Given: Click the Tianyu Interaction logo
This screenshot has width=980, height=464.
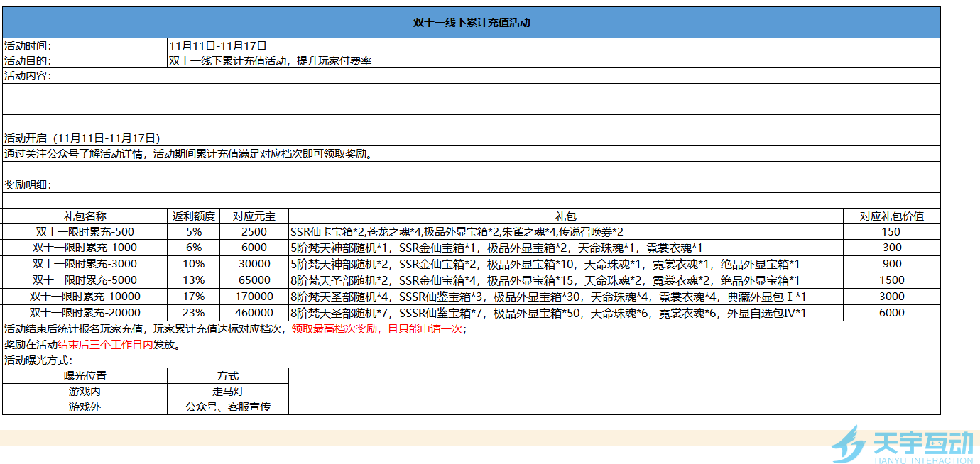Looking at the screenshot, I should 902,445.
